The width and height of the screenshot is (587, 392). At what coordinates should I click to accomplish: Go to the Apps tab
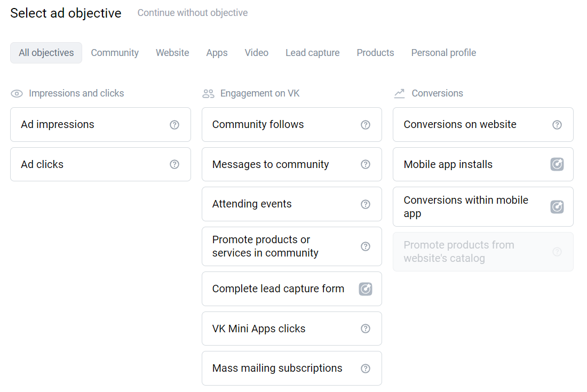coord(217,53)
